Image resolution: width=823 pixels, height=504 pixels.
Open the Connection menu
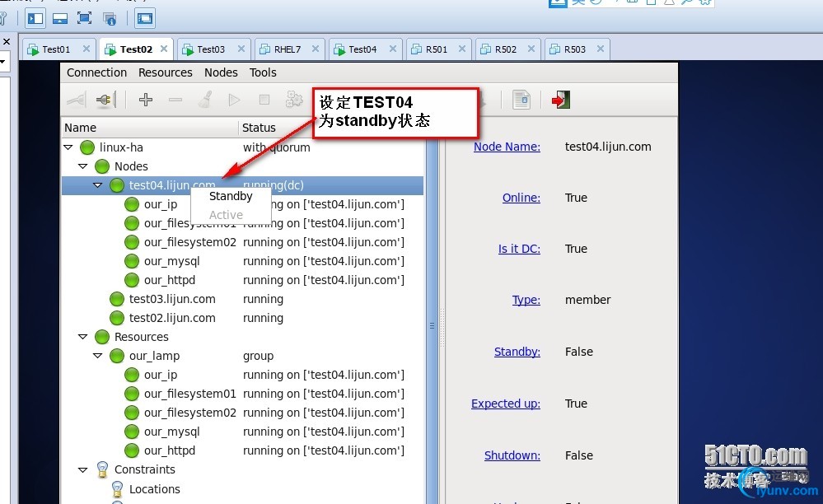[x=96, y=72]
